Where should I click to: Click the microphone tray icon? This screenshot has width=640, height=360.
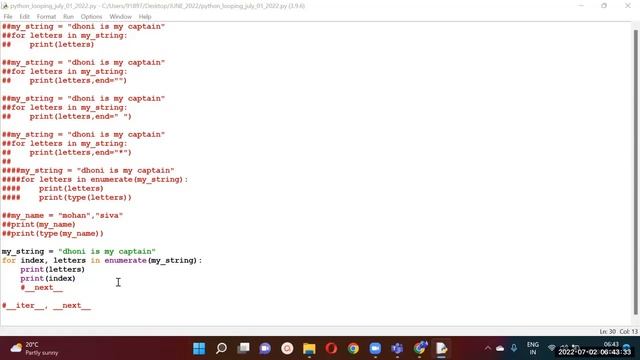(x=513, y=348)
